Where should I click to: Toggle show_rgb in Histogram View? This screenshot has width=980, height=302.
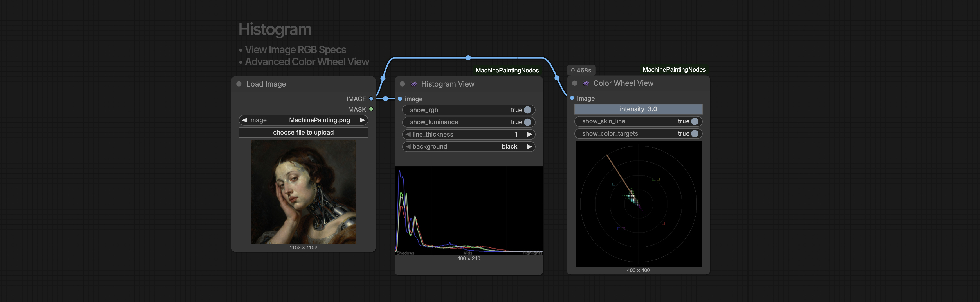[x=469, y=110]
